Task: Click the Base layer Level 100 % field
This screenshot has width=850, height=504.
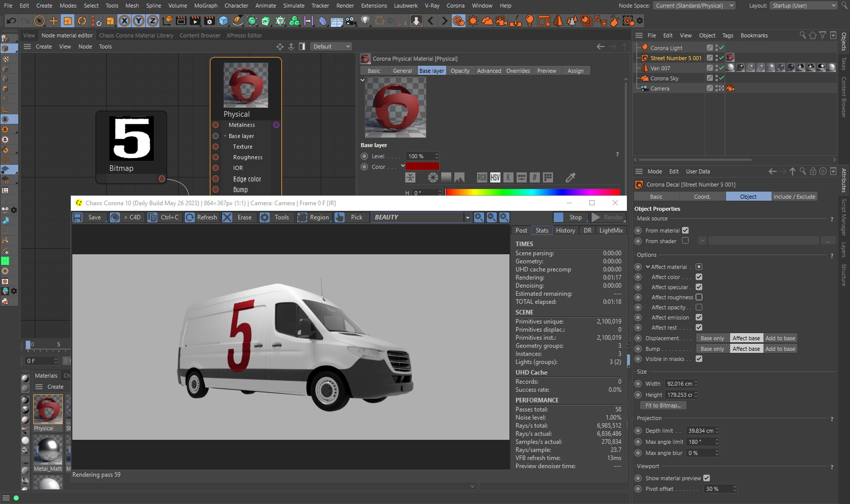Action: [x=423, y=156]
